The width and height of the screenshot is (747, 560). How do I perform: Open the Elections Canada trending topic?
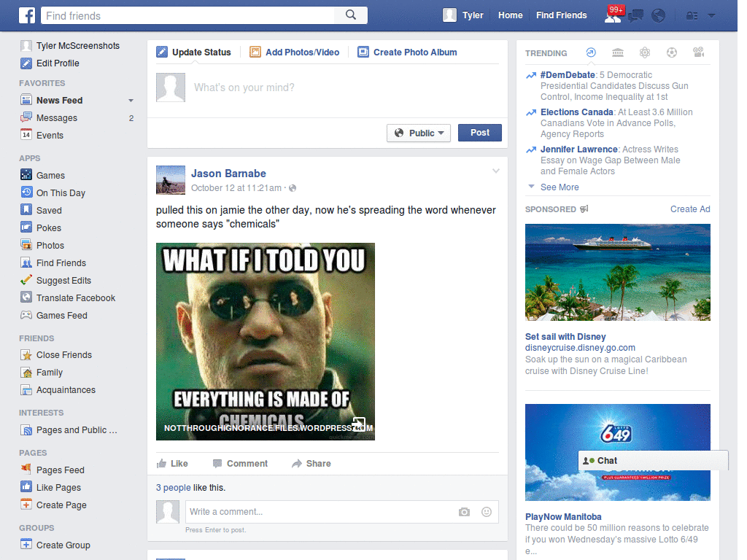click(576, 112)
